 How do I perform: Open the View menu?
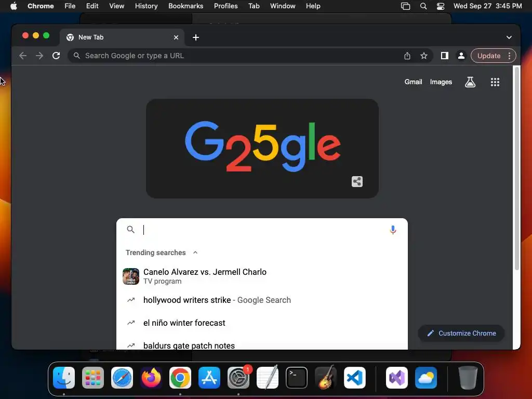click(116, 6)
